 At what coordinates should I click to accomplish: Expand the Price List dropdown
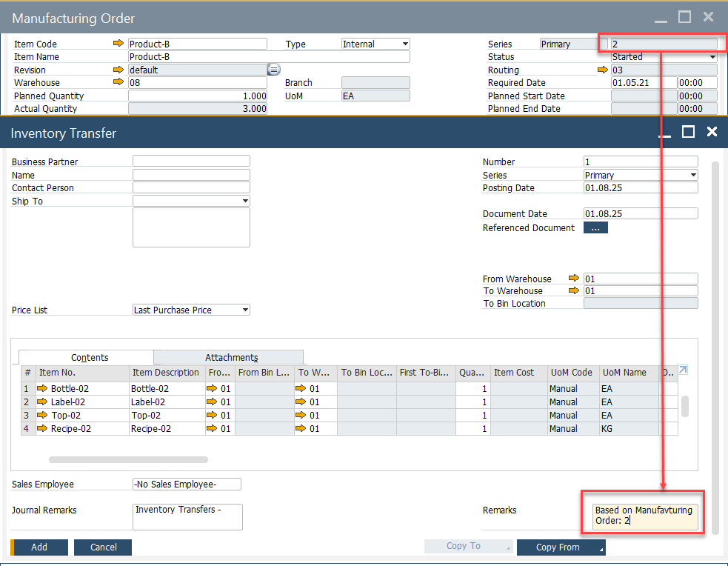click(x=245, y=310)
